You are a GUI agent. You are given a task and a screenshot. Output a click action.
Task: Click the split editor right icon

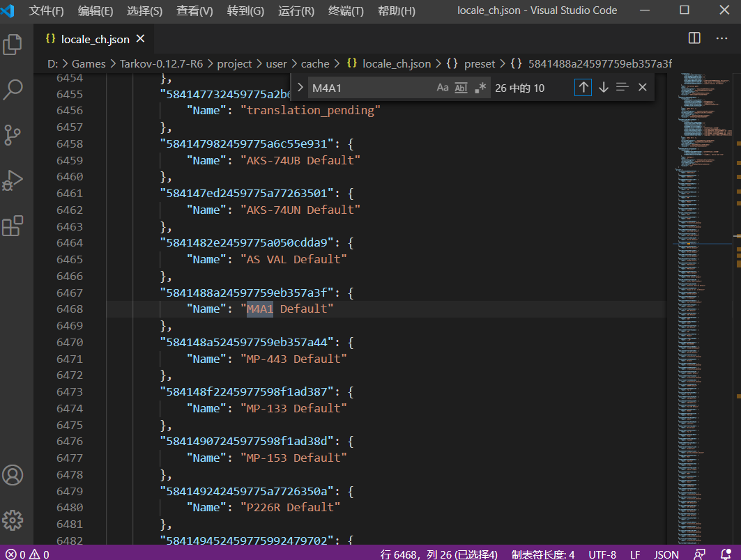click(x=694, y=38)
